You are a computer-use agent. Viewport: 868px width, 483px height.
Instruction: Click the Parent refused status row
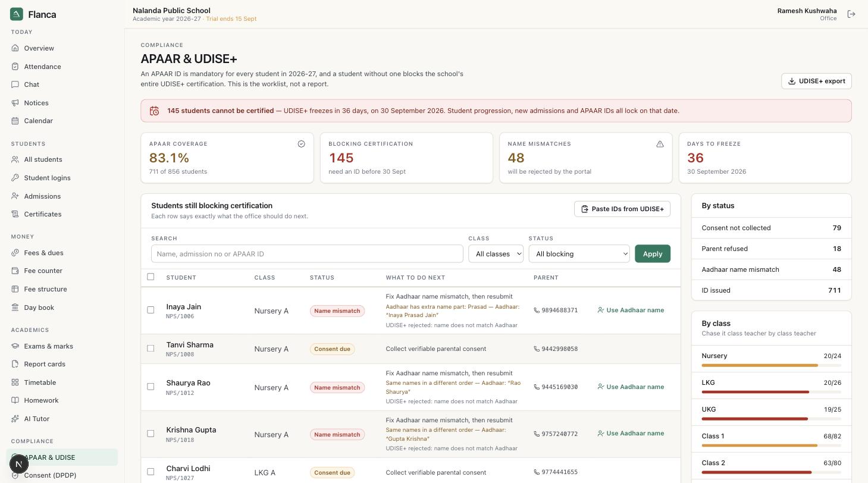coord(771,249)
